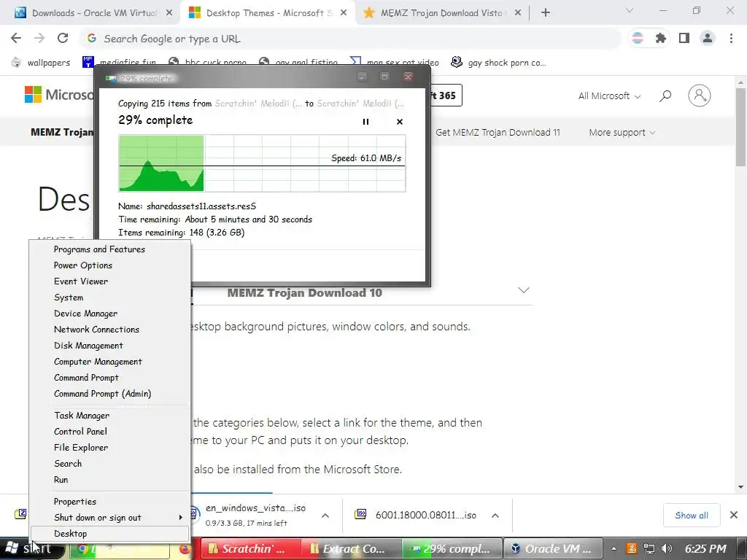Open Network Connections from the menu
Image resolution: width=747 pixels, height=560 pixels.
[x=109, y=330]
